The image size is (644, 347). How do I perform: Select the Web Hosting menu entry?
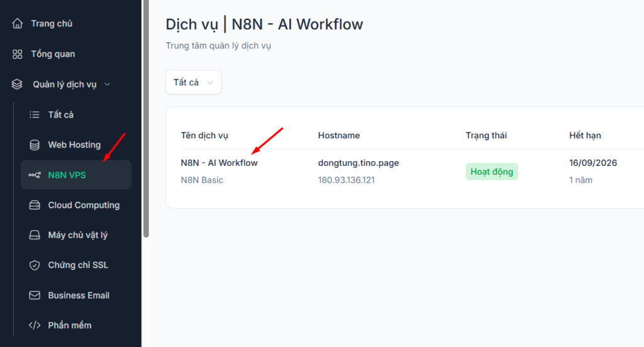(74, 145)
